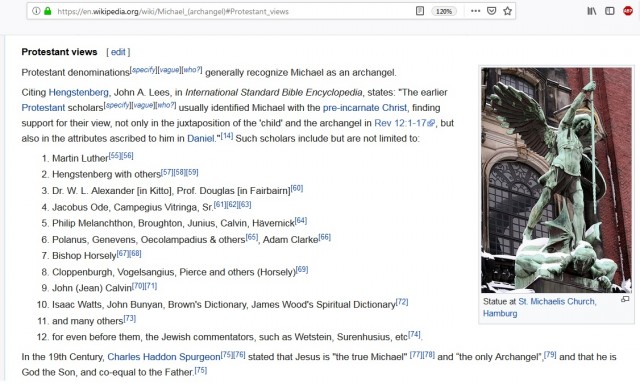Open the Library toolbar icon

point(591,11)
